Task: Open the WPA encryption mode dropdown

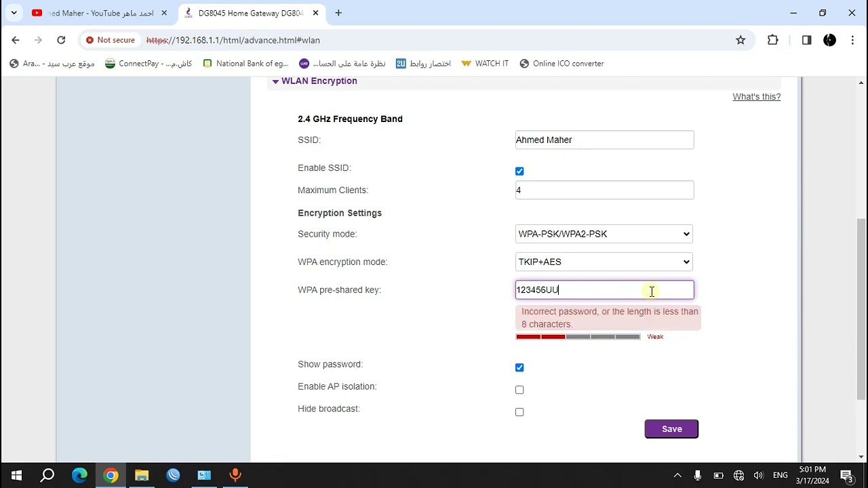Action: (604, 262)
